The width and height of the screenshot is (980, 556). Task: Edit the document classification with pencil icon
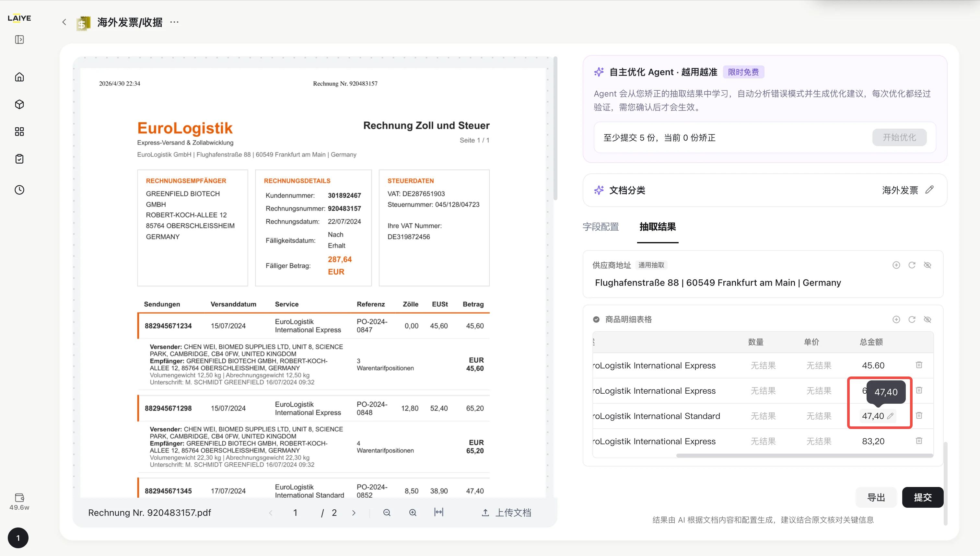[x=929, y=190]
